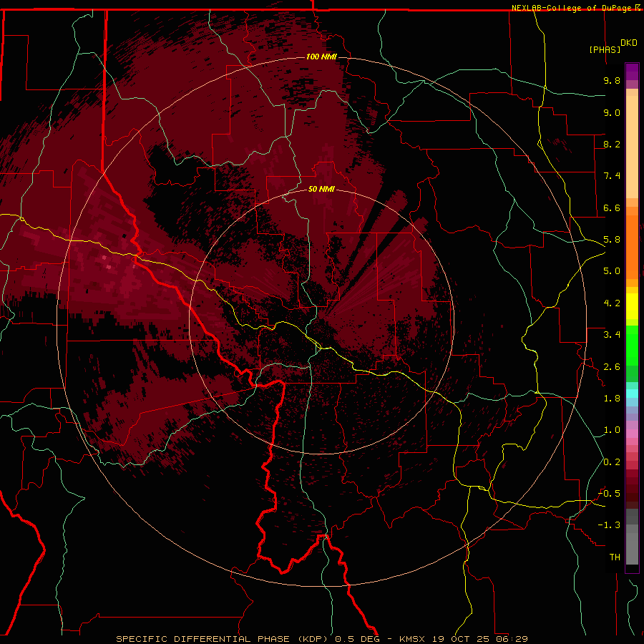Click the 1.0 value on the color scale

point(612,430)
